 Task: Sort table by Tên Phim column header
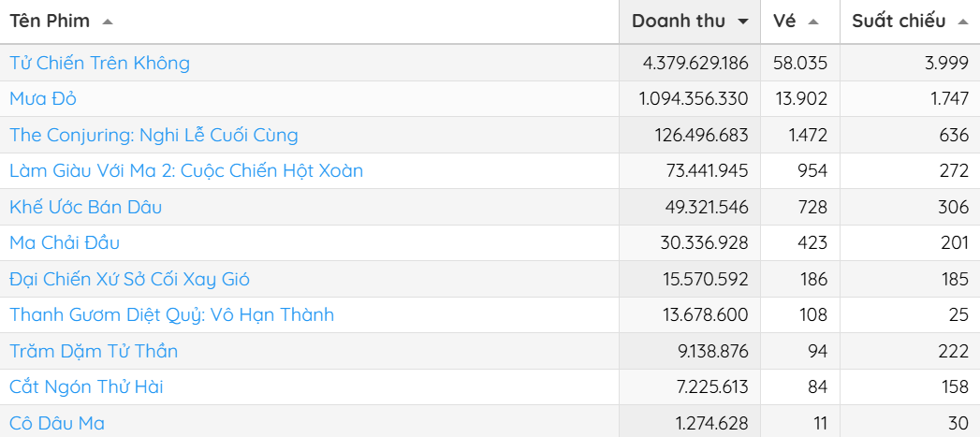(50, 22)
